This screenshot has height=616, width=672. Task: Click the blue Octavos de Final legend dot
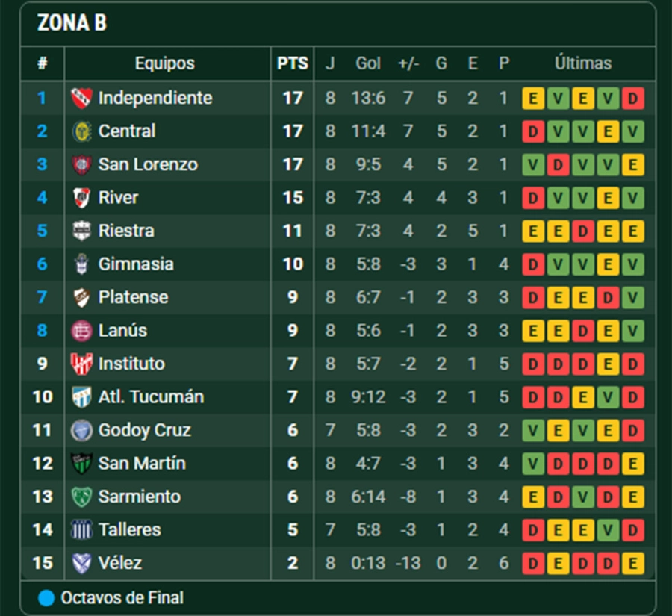click(46, 598)
